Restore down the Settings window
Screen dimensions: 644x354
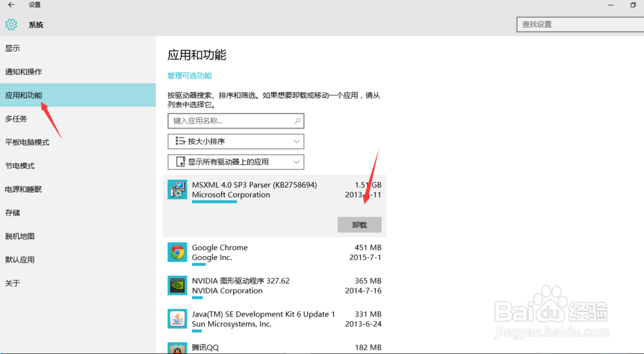click(633, 5)
